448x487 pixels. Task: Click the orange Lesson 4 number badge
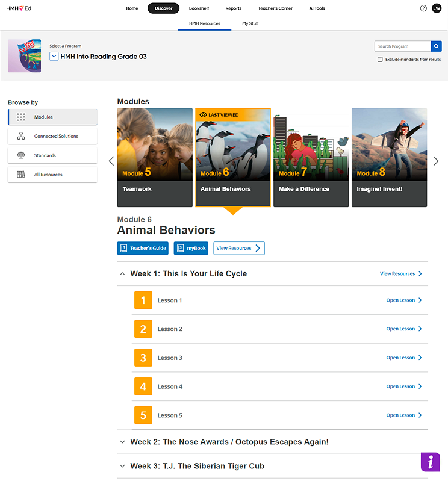[x=143, y=386]
